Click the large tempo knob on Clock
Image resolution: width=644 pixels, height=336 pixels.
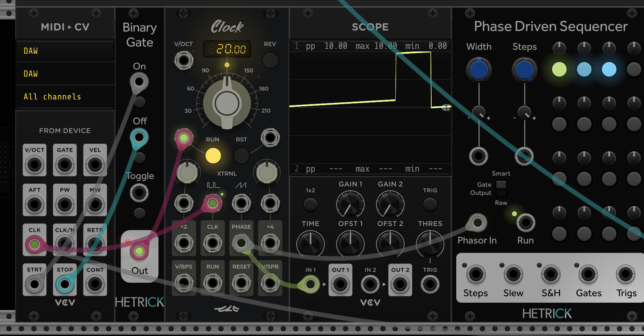[x=227, y=103]
